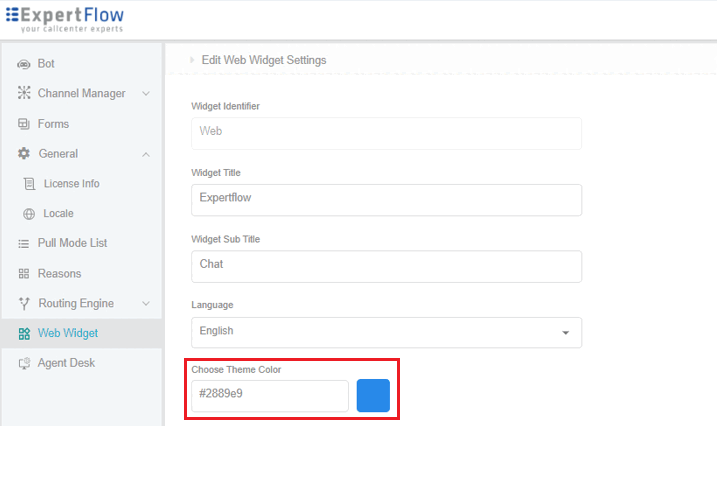
Task: Click the General gear icon
Action: (x=24, y=154)
